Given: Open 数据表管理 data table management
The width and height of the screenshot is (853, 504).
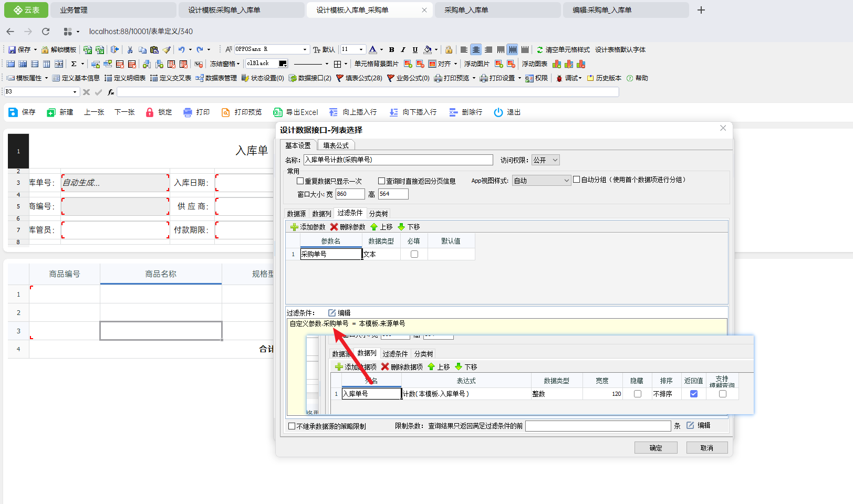Looking at the screenshot, I should (x=216, y=78).
